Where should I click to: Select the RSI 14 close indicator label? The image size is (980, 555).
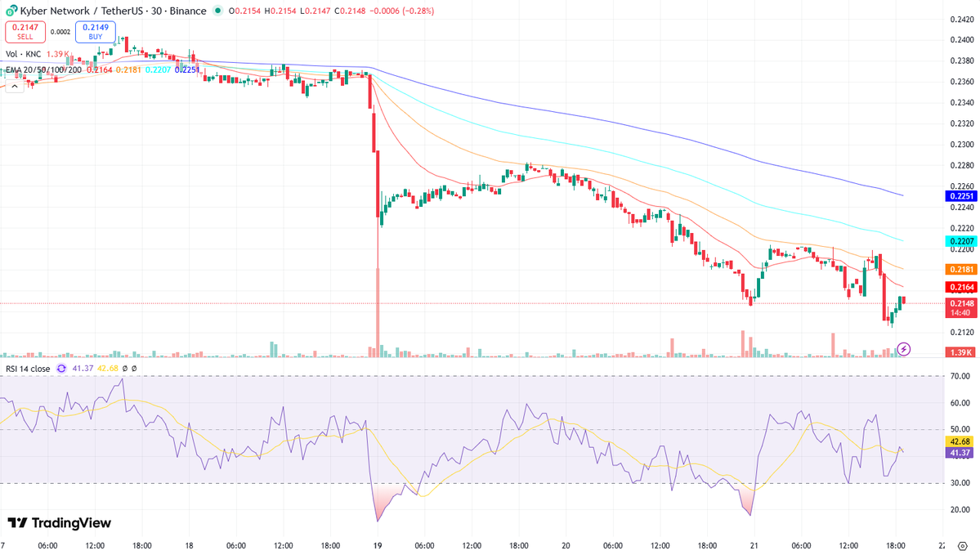(x=28, y=369)
